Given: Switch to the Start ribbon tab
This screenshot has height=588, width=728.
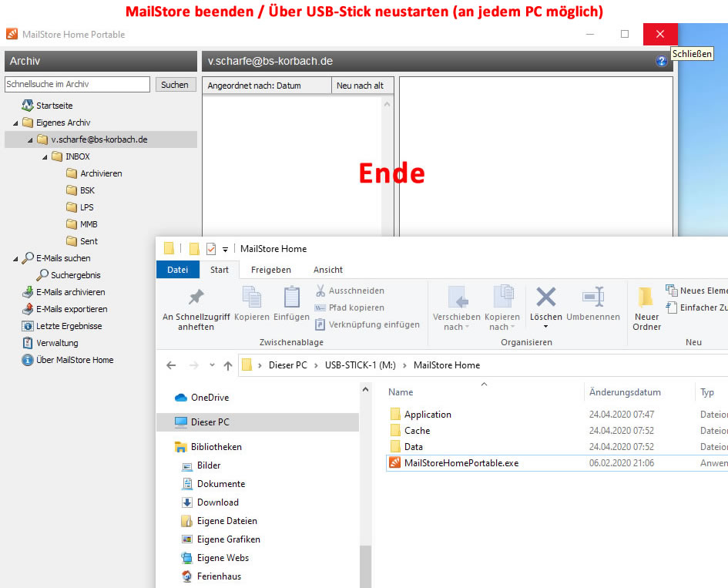Looking at the screenshot, I should tap(219, 270).
